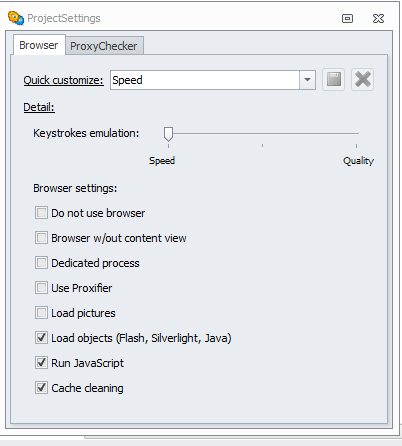Switch to the ProxyChecker tab

click(104, 46)
